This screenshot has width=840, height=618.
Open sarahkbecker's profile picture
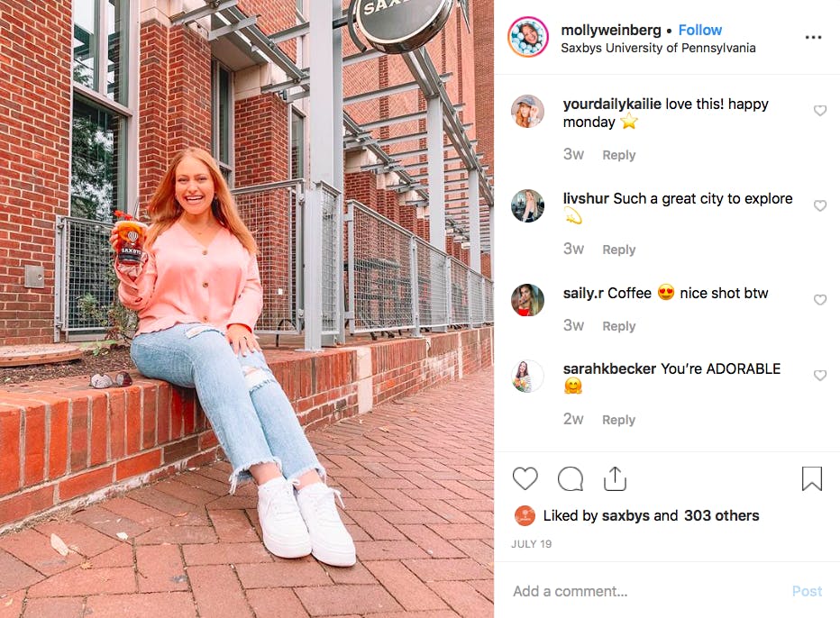tap(527, 376)
